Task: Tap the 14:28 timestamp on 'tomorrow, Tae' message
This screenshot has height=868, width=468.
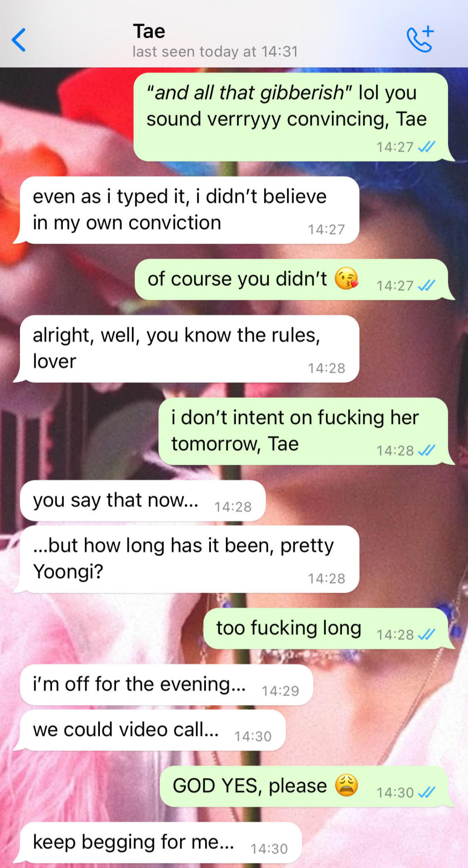Action: click(395, 450)
